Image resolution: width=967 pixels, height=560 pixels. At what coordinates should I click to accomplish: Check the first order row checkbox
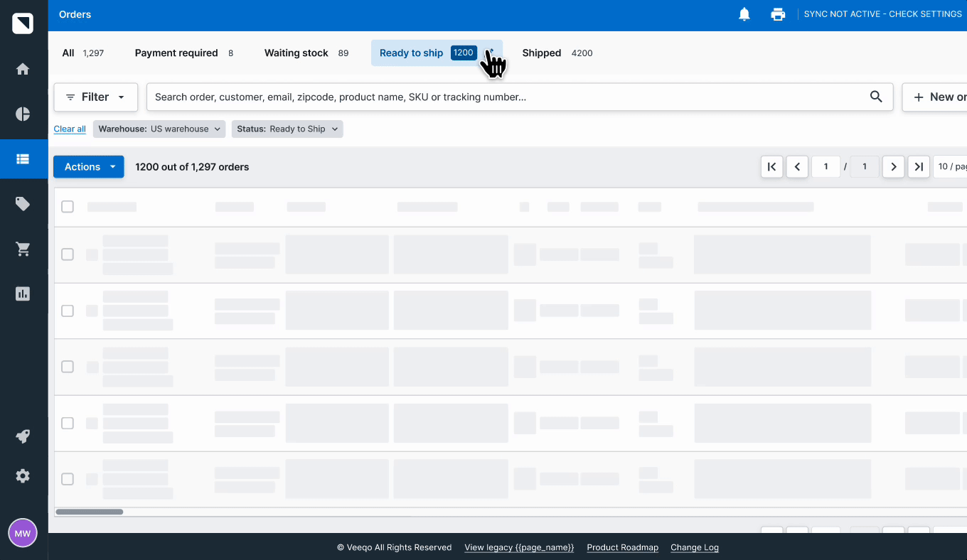68,254
